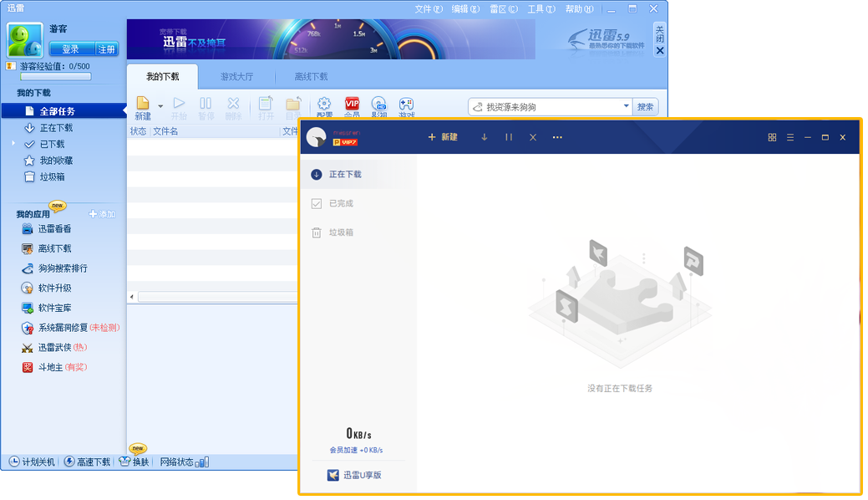Open the three-dots more menu in new Xunlei
The height and width of the screenshot is (500, 868).
[557, 137]
